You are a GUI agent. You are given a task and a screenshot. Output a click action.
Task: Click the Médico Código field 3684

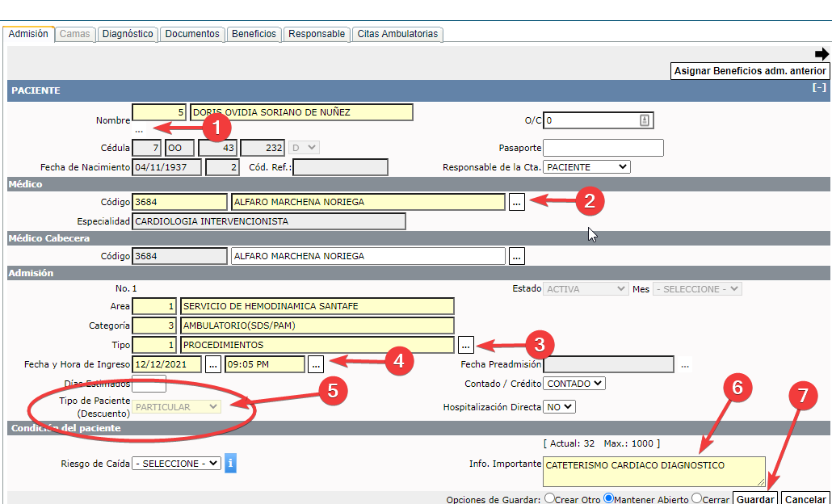pos(179,202)
